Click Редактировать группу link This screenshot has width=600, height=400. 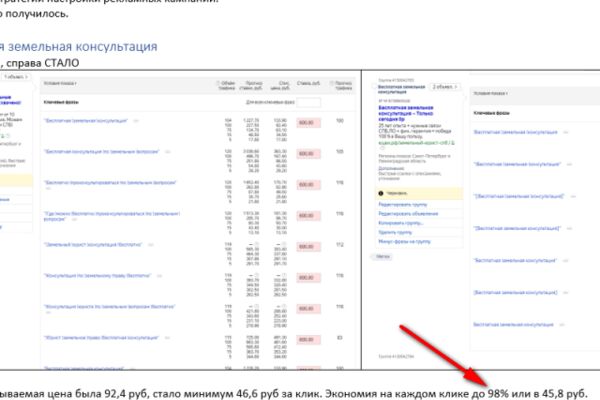tap(403, 204)
